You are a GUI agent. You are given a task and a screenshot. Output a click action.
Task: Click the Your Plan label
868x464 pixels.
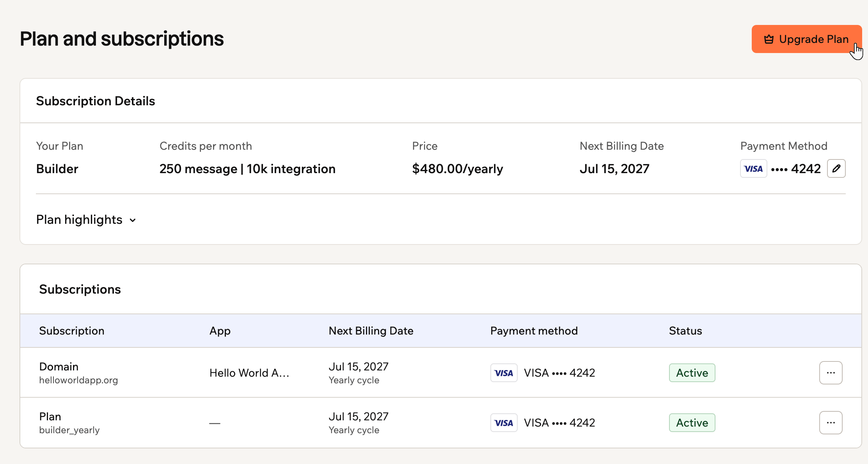click(60, 146)
